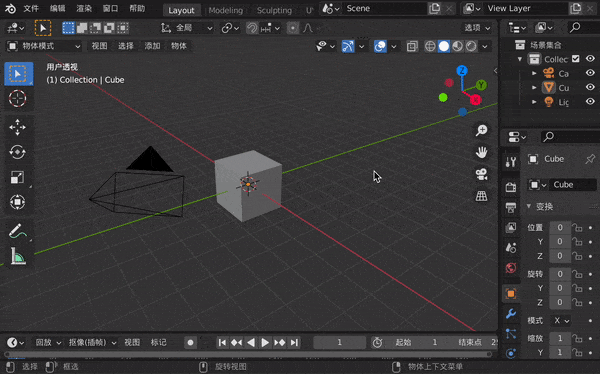
Task: Open the Output properties tab
Action: point(511,207)
